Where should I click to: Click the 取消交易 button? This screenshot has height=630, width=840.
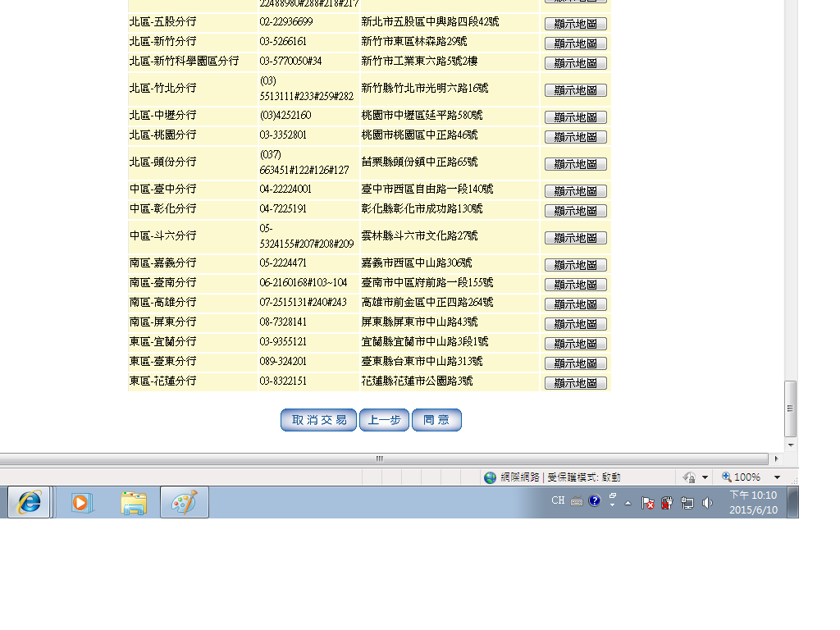pos(319,420)
